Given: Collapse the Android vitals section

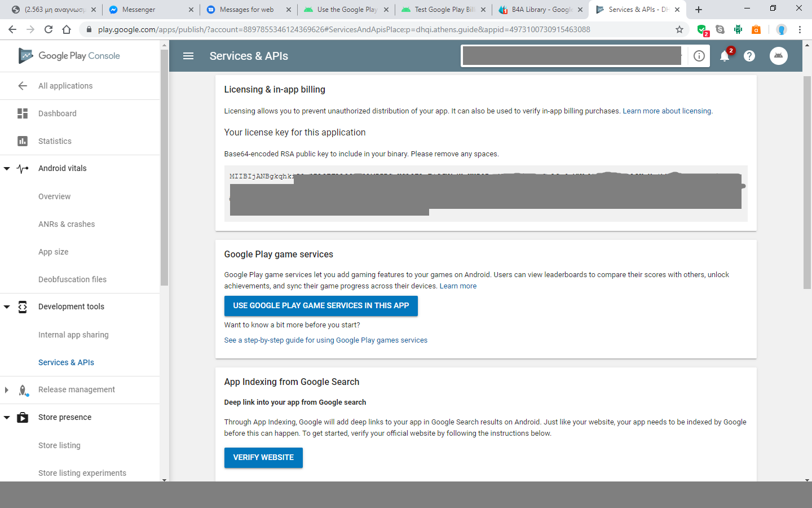Looking at the screenshot, I should pos(7,169).
